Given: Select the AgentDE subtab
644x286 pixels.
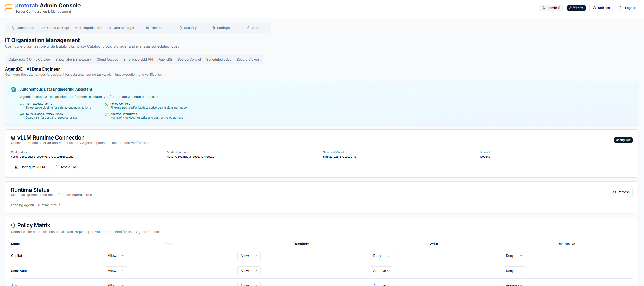Looking at the screenshot, I should tap(165, 60).
